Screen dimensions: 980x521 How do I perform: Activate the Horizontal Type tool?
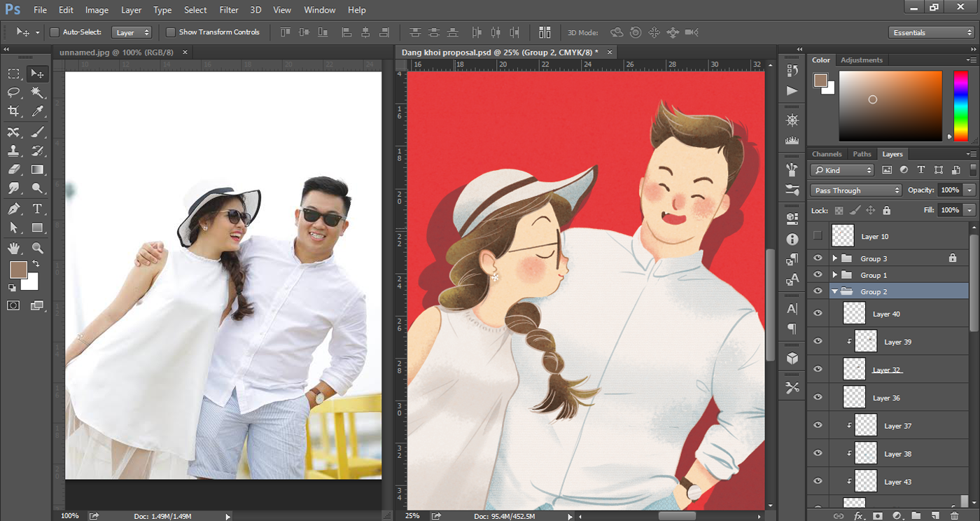click(x=38, y=209)
